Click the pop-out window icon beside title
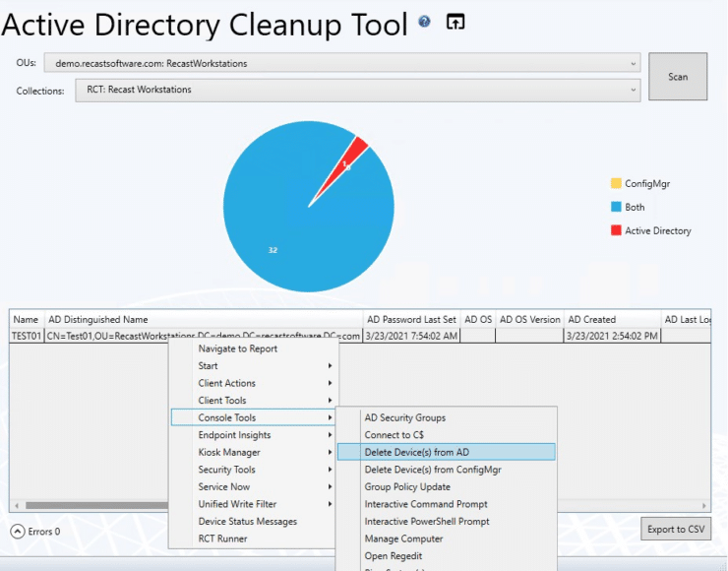728x571 pixels. tap(455, 22)
